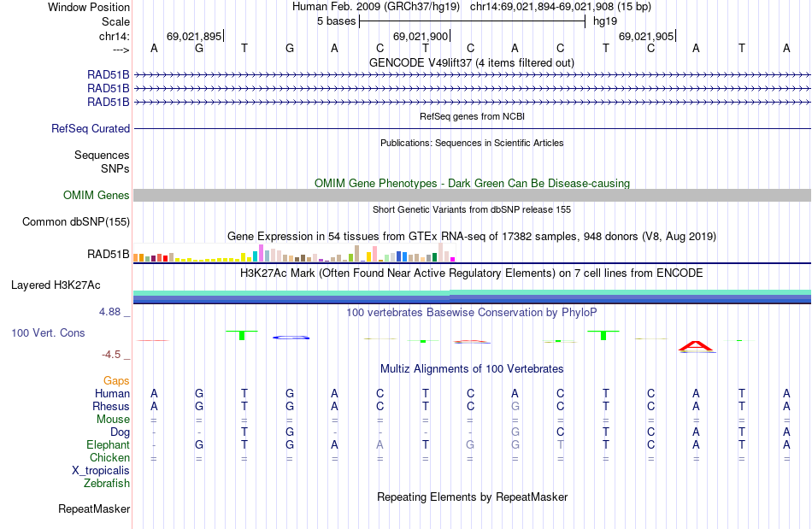
Task: Click the RepeatMasker track label
Action: click(94, 508)
